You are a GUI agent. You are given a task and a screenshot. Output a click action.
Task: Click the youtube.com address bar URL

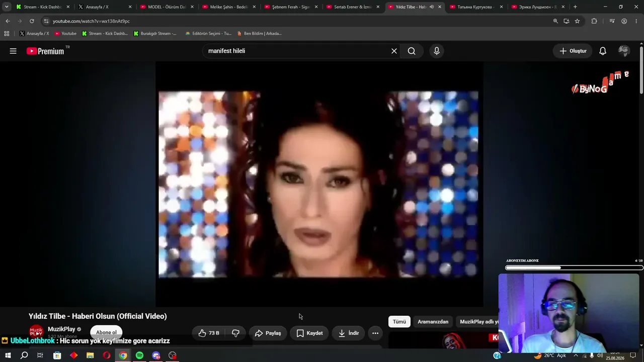click(x=91, y=21)
